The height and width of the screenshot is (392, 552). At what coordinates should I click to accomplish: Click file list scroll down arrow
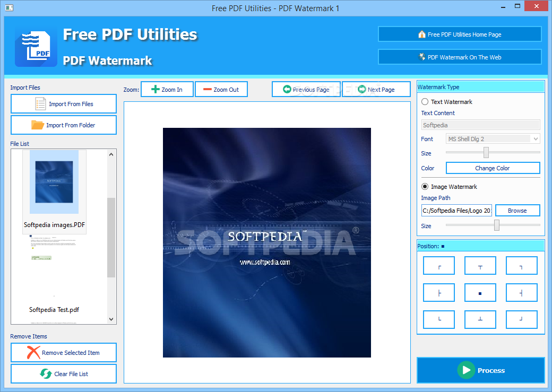111,319
